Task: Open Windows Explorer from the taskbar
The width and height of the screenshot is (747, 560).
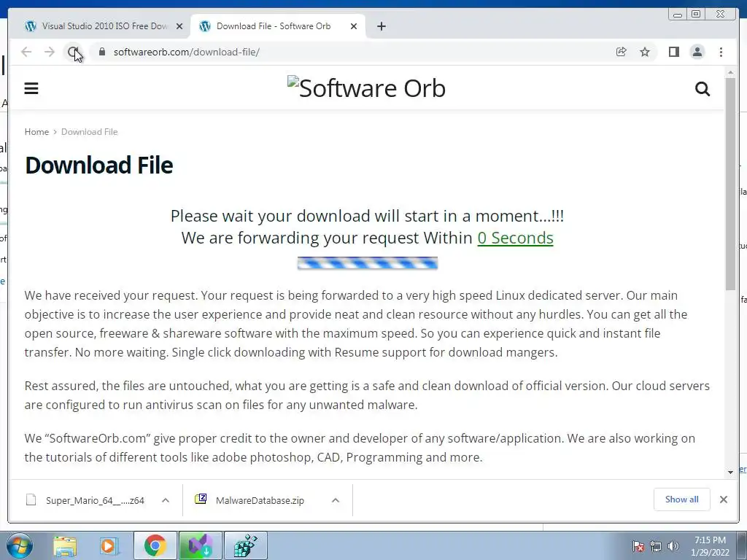Action: pos(65,545)
